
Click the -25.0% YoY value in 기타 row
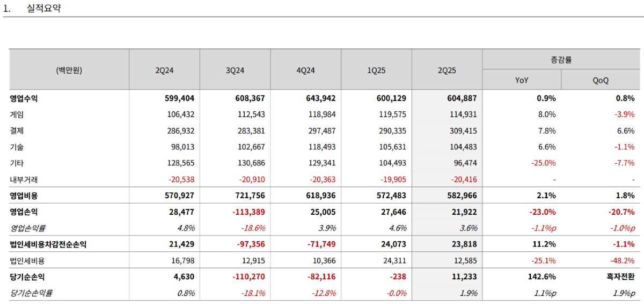(544, 163)
